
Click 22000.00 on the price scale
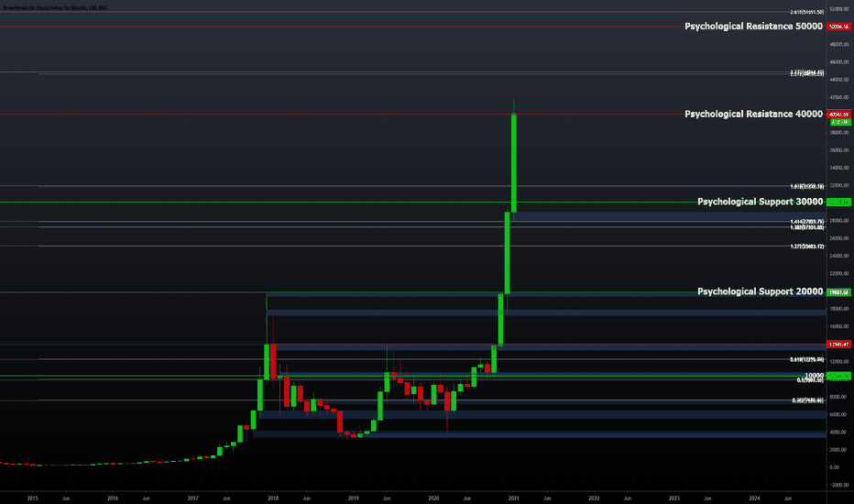tap(839, 273)
